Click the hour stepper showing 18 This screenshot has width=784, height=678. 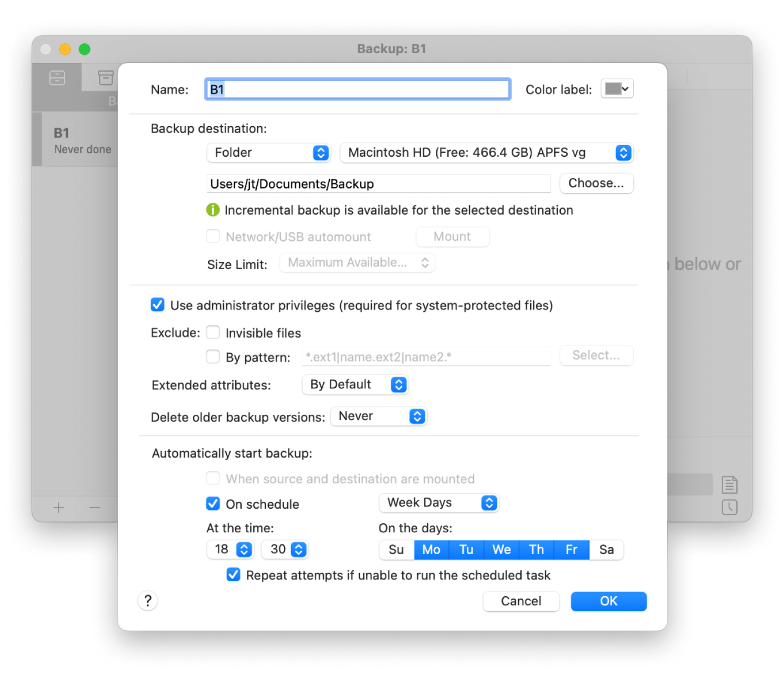tap(231, 549)
